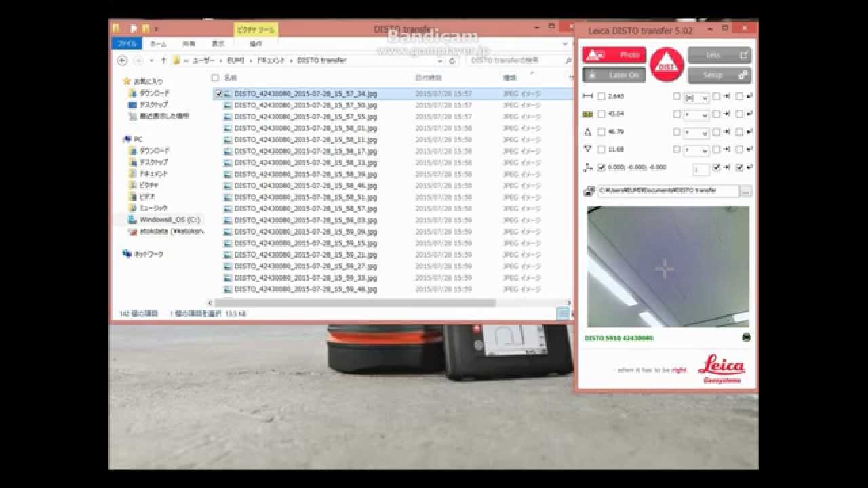Select file DISTO_42430080_2015-07-28_15_59_48.jpg
This screenshot has width=868, height=488.
click(x=305, y=289)
